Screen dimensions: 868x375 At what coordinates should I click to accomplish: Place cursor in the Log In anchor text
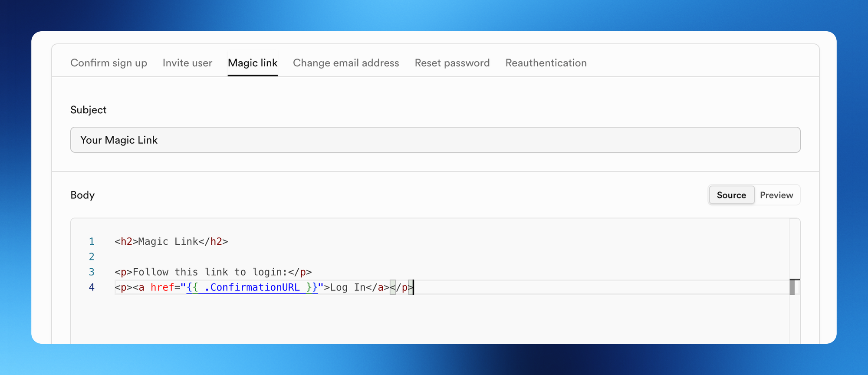(x=347, y=287)
